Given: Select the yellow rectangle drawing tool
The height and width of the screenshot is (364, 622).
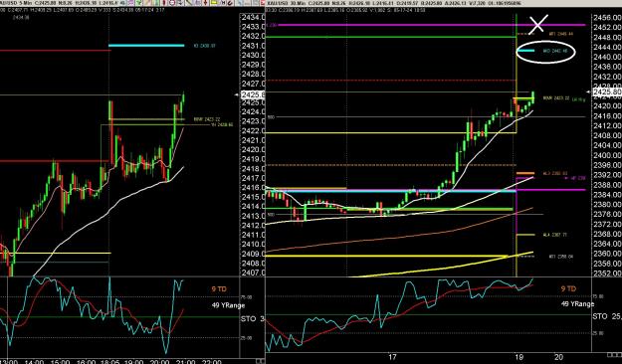Looking at the screenshot, I should [x=214, y=2].
